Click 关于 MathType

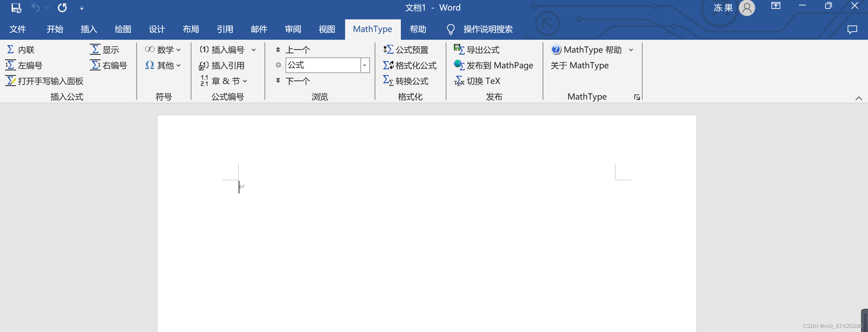click(580, 65)
